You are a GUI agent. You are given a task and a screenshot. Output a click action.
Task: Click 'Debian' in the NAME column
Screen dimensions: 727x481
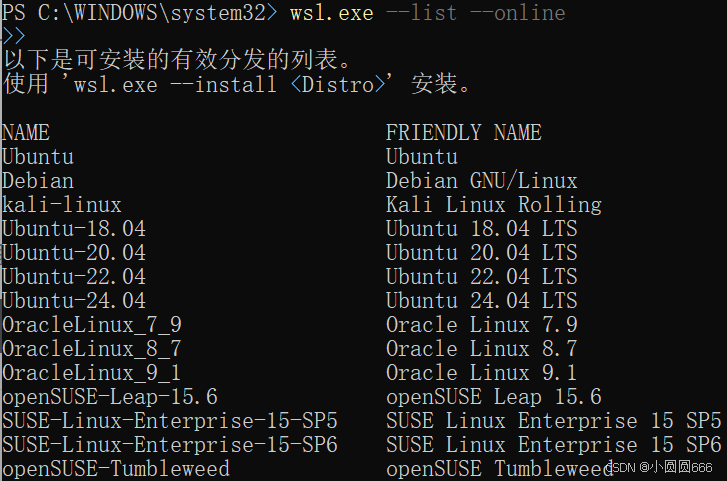(38, 181)
